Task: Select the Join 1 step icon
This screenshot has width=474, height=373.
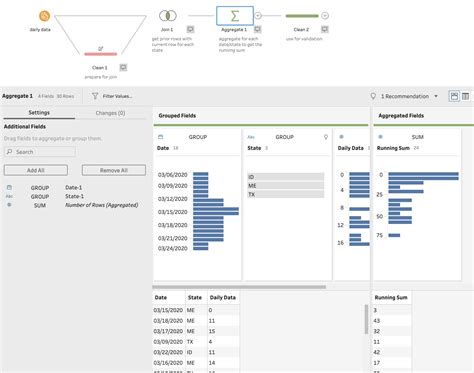Action: pyautogui.click(x=168, y=15)
